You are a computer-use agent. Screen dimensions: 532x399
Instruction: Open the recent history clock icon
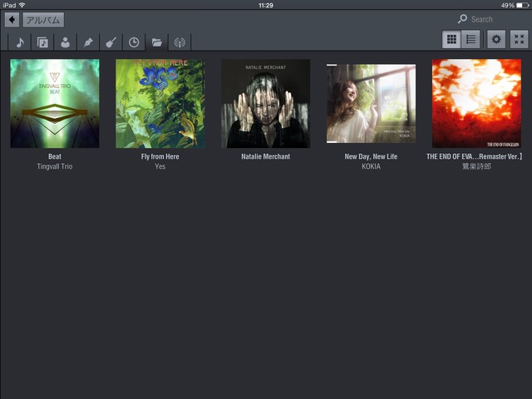(x=133, y=42)
